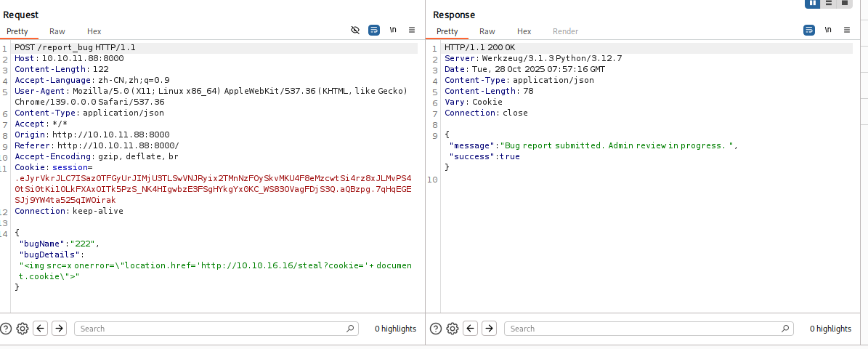Click the 'HTTP/1.1 200 OK' status line
This screenshot has height=349, width=868.
(479, 48)
